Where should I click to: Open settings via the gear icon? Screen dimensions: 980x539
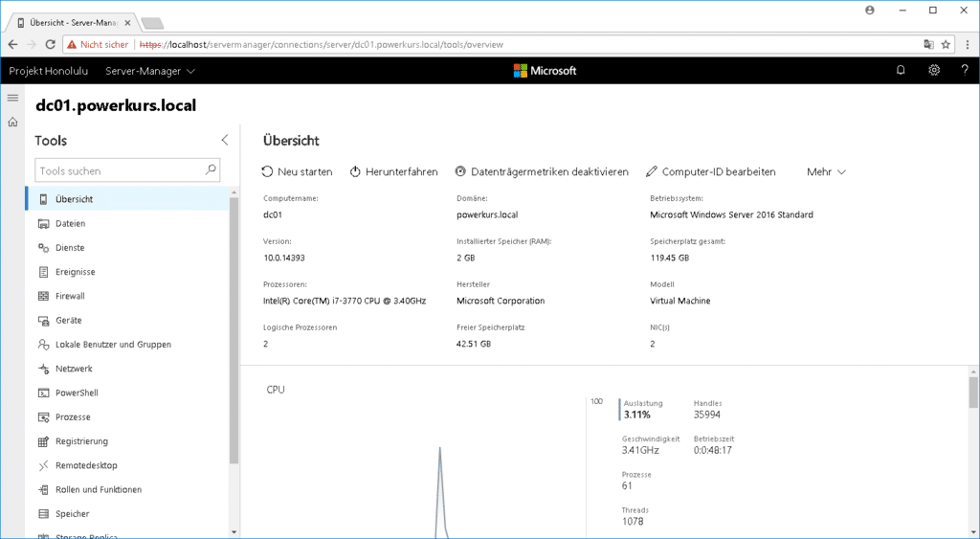934,70
